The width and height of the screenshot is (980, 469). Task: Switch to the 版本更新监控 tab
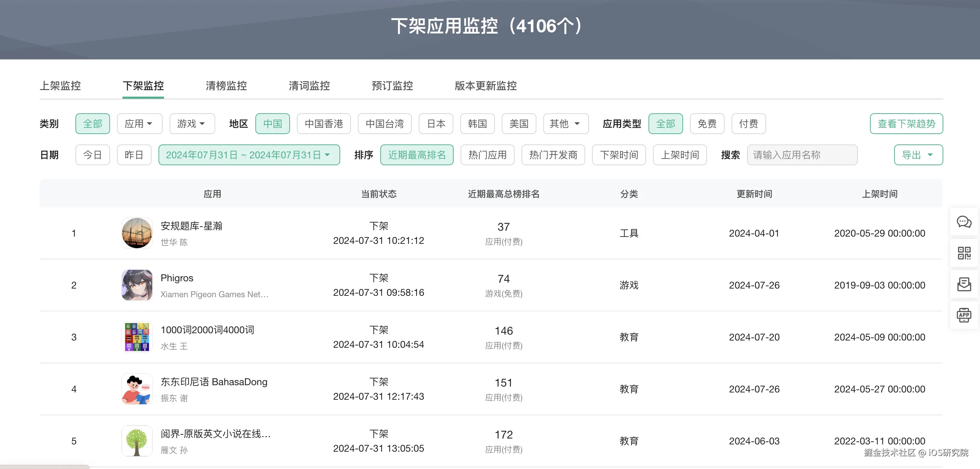486,86
